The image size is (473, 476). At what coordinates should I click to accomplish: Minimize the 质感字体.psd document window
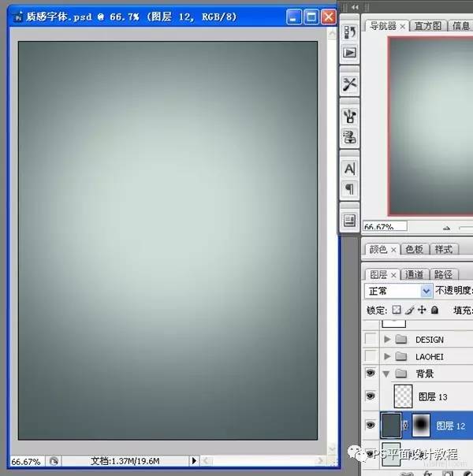pos(293,17)
